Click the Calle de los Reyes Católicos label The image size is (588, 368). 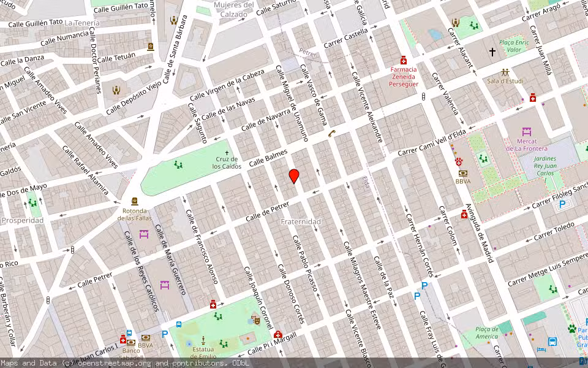pyautogui.click(x=141, y=272)
